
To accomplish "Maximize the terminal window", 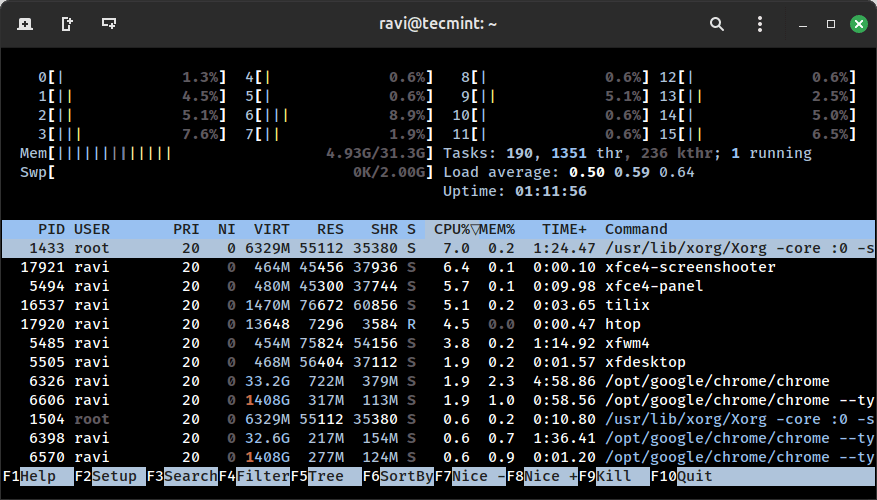I will (831, 23).
